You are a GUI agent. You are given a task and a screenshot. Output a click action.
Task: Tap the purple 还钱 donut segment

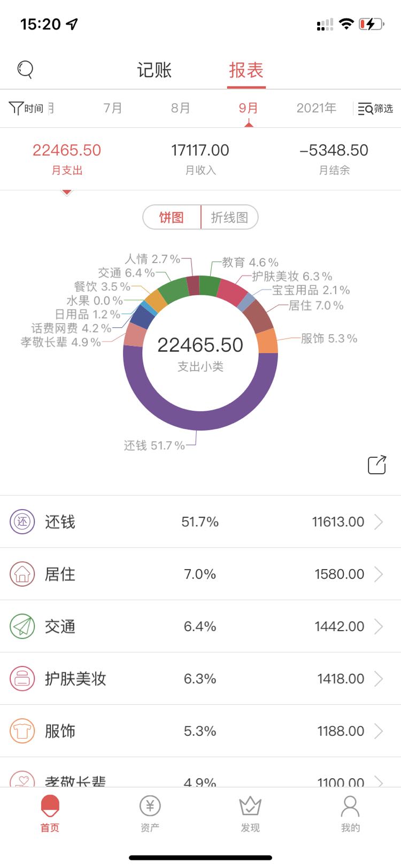tap(200, 420)
